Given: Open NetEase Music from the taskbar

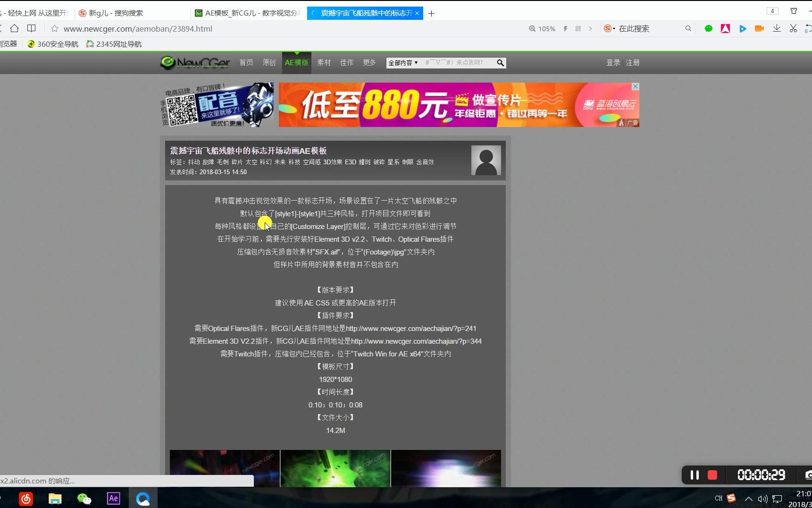Looking at the screenshot, I should click(26, 499).
